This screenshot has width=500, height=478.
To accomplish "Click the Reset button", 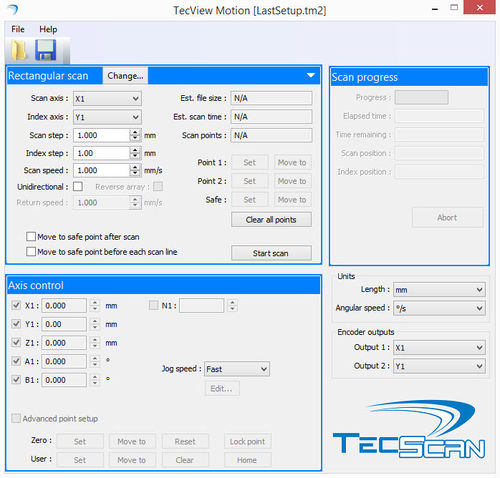I will click(x=185, y=442).
